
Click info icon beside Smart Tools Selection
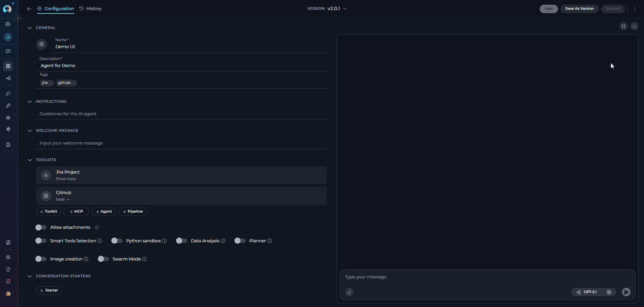pyautogui.click(x=100, y=241)
